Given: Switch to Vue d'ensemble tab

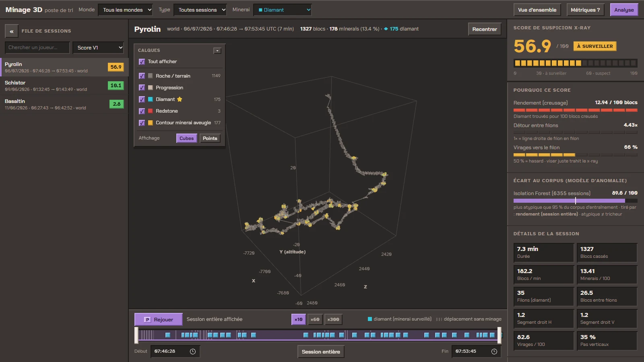Looking at the screenshot, I should 537,10.
